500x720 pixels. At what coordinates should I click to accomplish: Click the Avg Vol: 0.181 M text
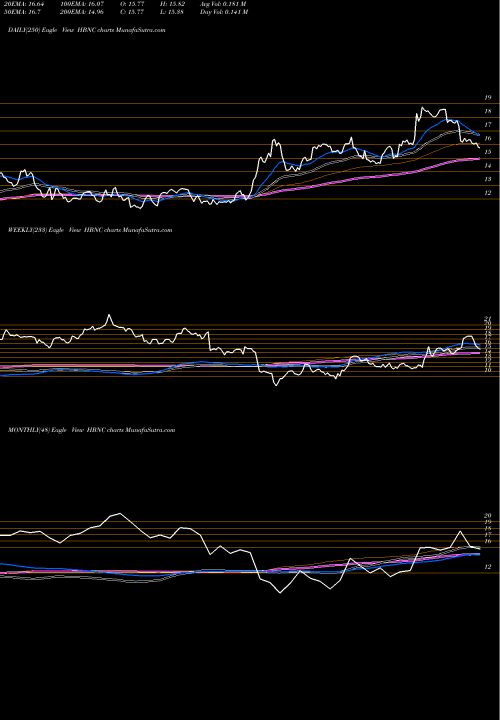223,4
